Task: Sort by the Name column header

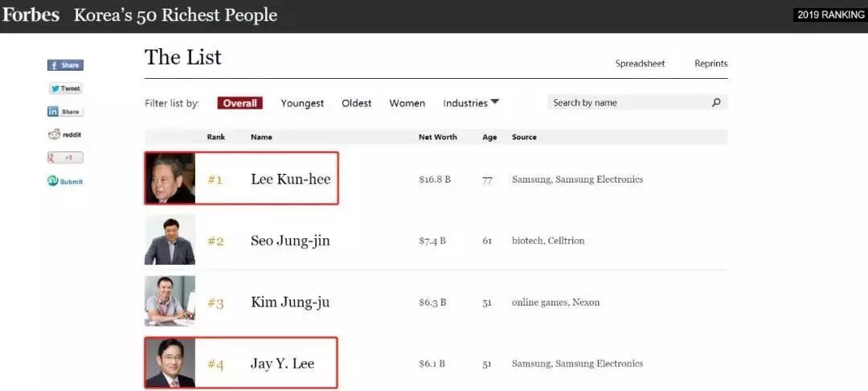Action: pos(261,137)
